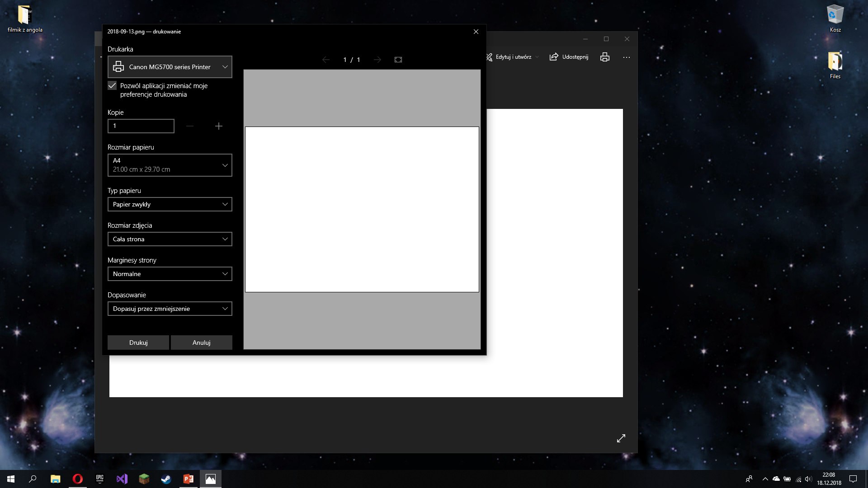Click the previous page arrow in print preview
868x488 pixels.
[x=326, y=59]
